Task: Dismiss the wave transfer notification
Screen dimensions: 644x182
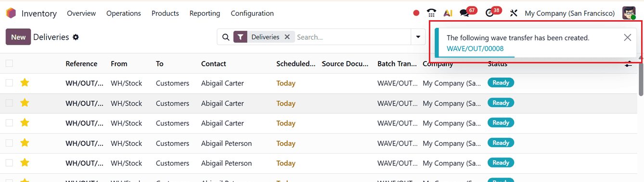Action: click(627, 37)
